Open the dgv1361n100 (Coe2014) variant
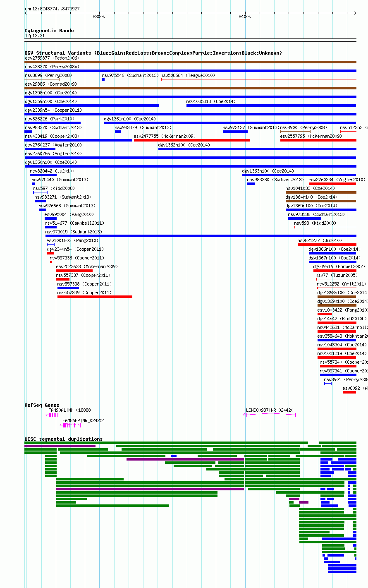The width and height of the screenshot is (368, 588). tap(130, 119)
